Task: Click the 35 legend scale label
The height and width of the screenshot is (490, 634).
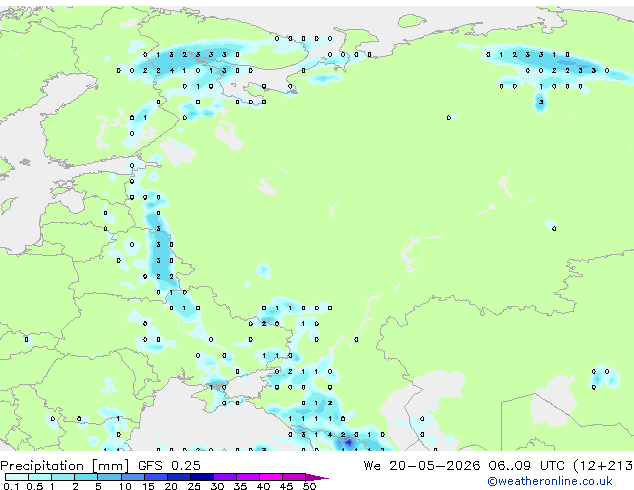Action: coord(240,486)
